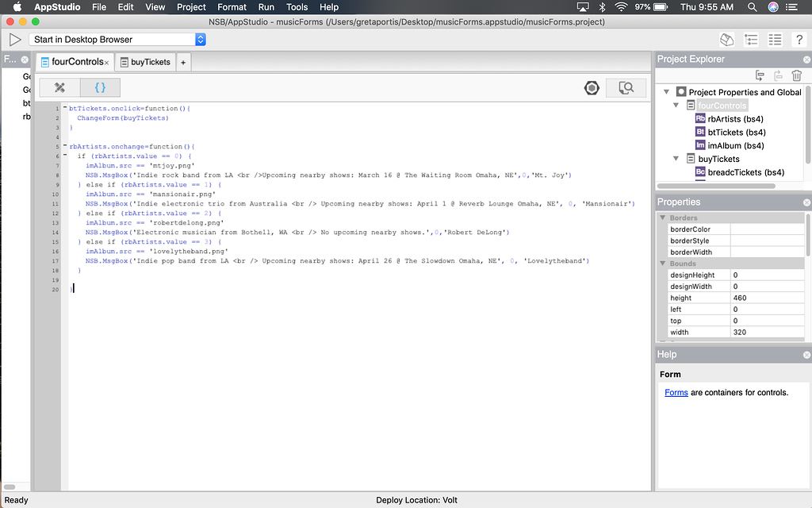The height and width of the screenshot is (508, 812).
Task: Collapse the fourControls tree node
Action: coord(676,105)
